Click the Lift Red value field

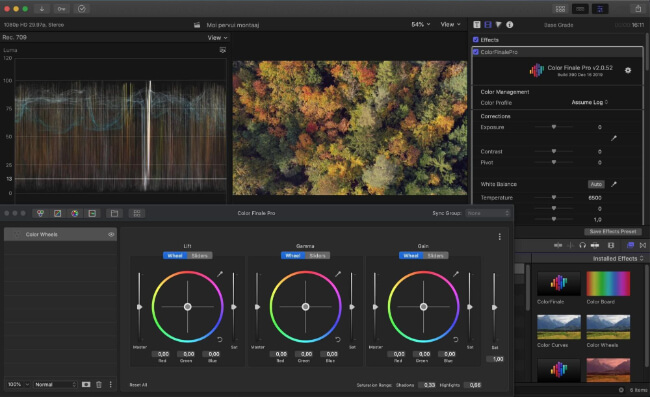(x=162, y=354)
